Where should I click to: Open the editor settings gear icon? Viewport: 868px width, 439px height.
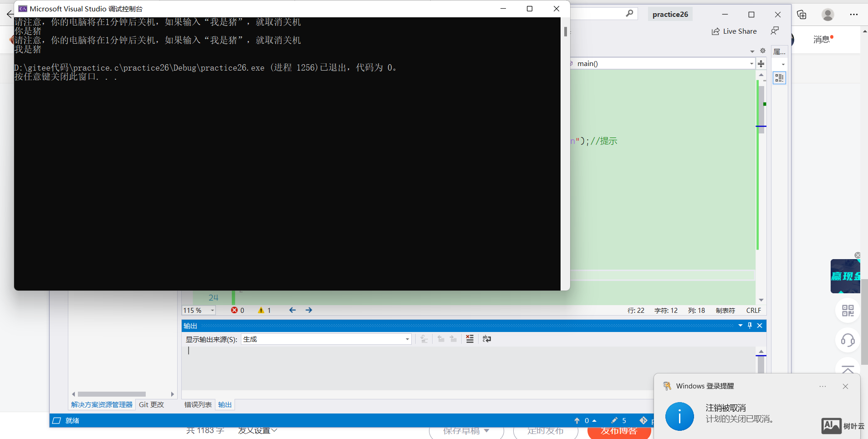763,51
